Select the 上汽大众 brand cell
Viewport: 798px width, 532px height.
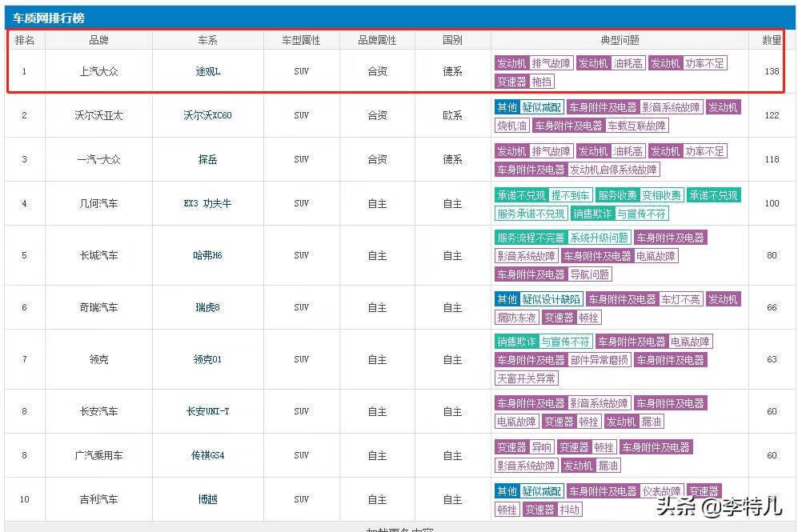point(98,71)
